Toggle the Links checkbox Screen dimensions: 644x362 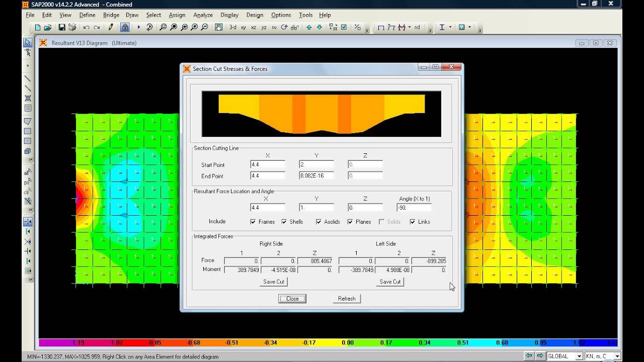point(413,222)
